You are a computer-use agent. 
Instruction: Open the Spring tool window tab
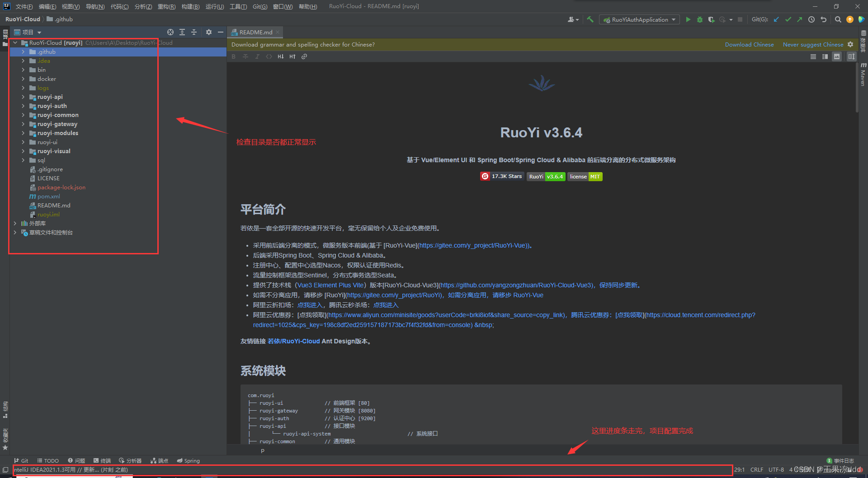pyautogui.click(x=188, y=461)
